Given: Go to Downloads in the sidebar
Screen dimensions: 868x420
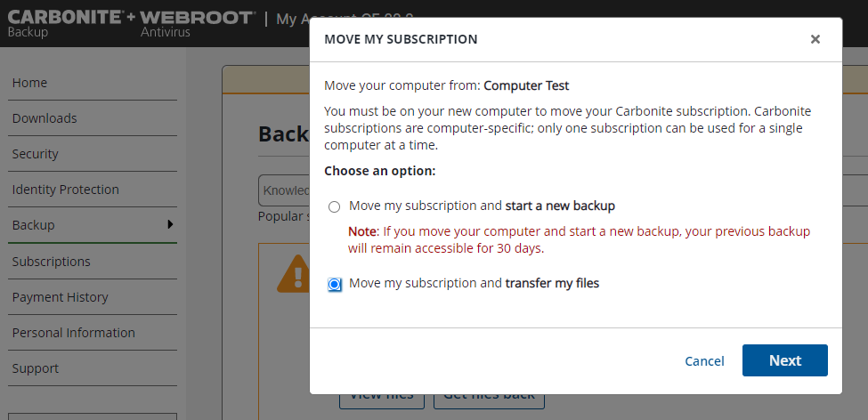Looking at the screenshot, I should (x=45, y=118).
